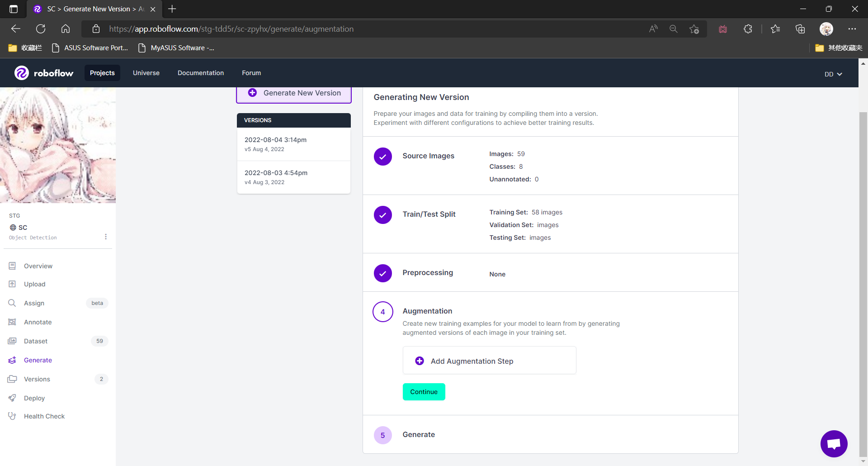The height and width of the screenshot is (466, 868).
Task: Expand the Generate step 5 section
Action: [418, 435]
